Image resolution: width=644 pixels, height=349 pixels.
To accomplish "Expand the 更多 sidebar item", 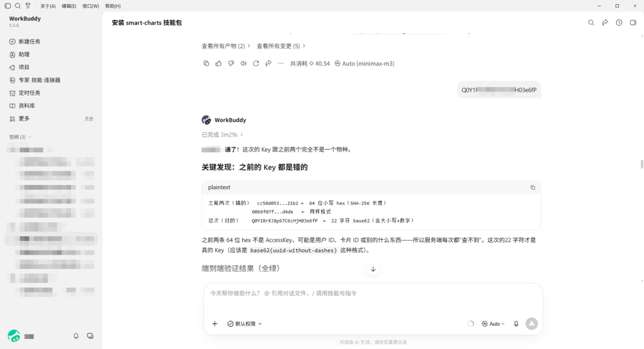I will pos(51,118).
